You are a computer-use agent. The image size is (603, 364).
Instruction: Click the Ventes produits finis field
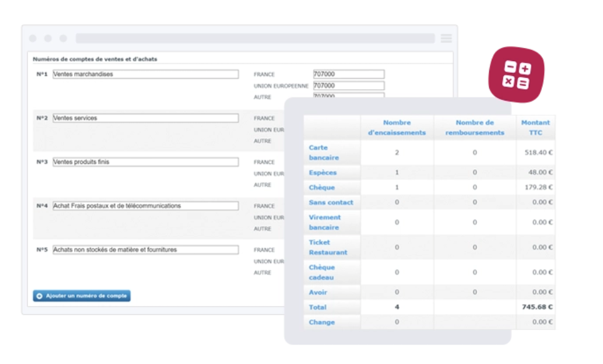pos(145,162)
